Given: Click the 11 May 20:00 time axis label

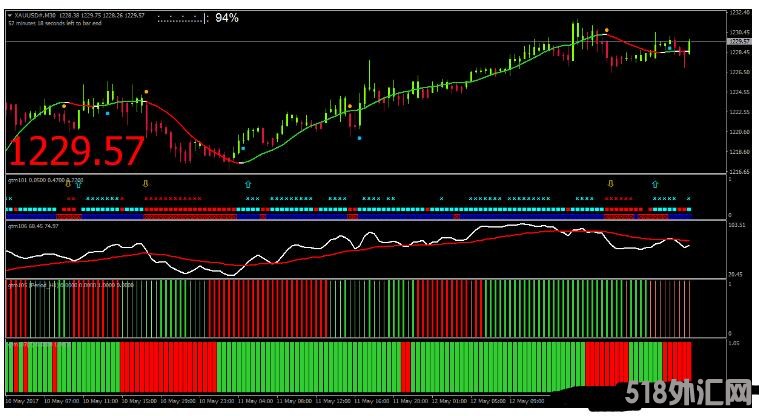Looking at the screenshot, I should [410, 401].
